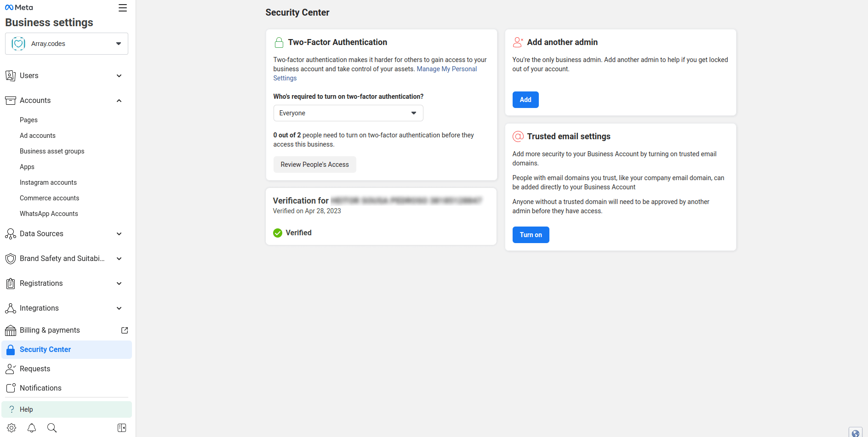
Task: Click the sidebar panel toggle icon
Action: coord(122,428)
